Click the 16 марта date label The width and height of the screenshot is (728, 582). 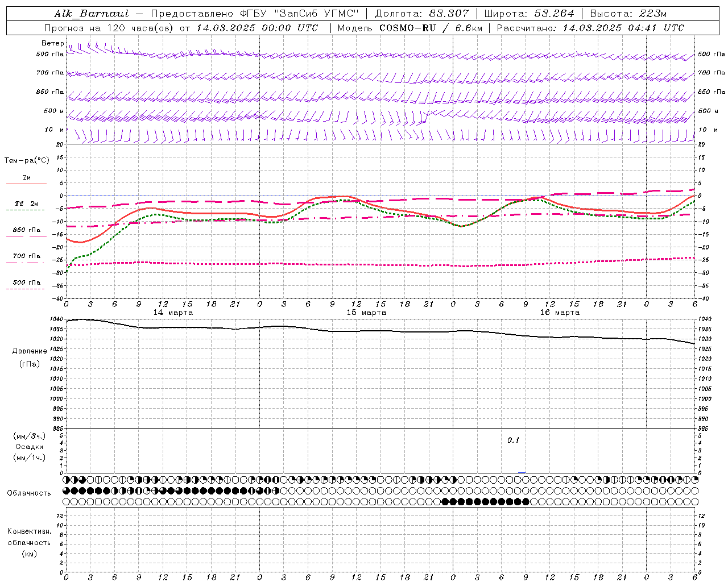pyautogui.click(x=560, y=313)
